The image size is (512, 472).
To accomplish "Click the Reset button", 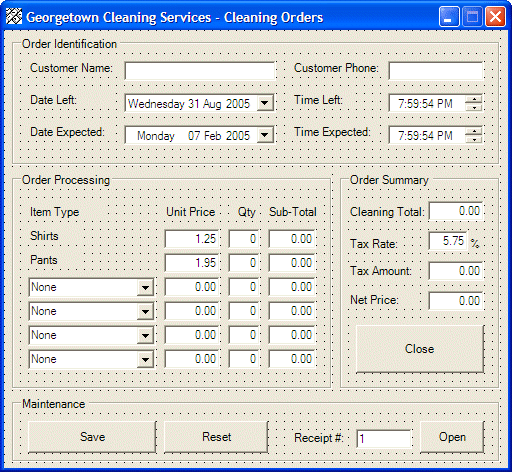I will (216, 437).
